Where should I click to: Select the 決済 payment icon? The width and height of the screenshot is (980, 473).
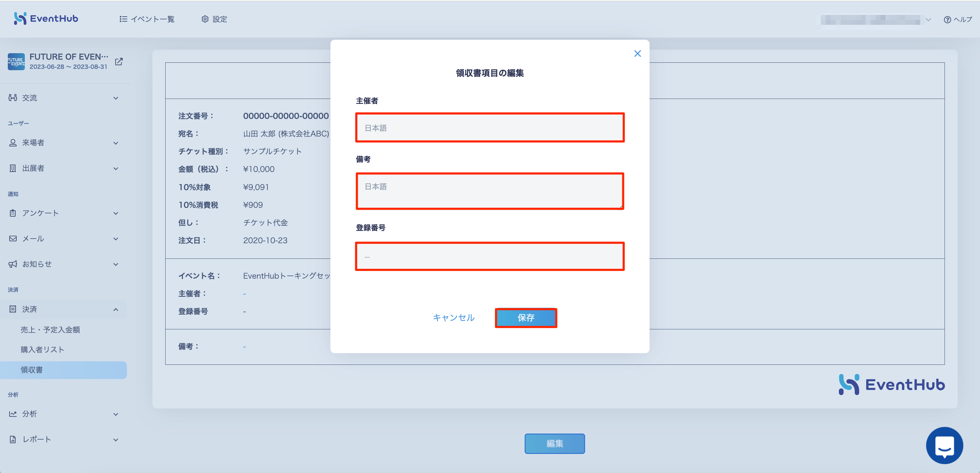[x=12, y=309]
